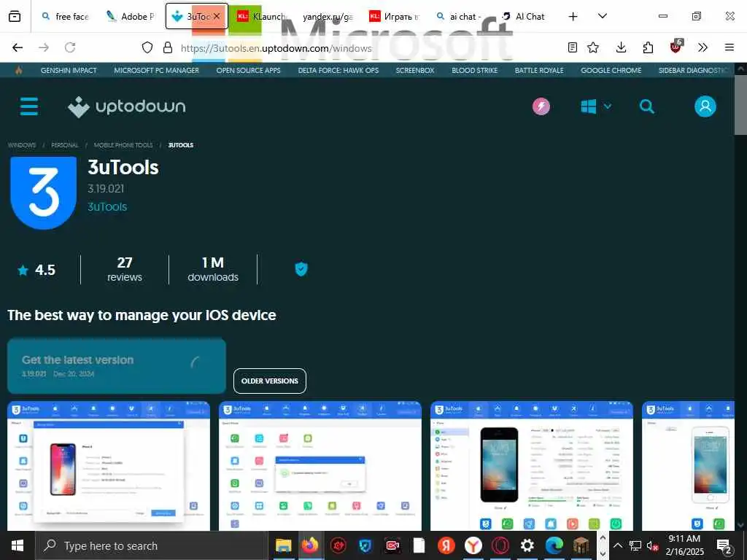Click the site padlock icon
This screenshot has height=560, width=747.
click(x=167, y=47)
